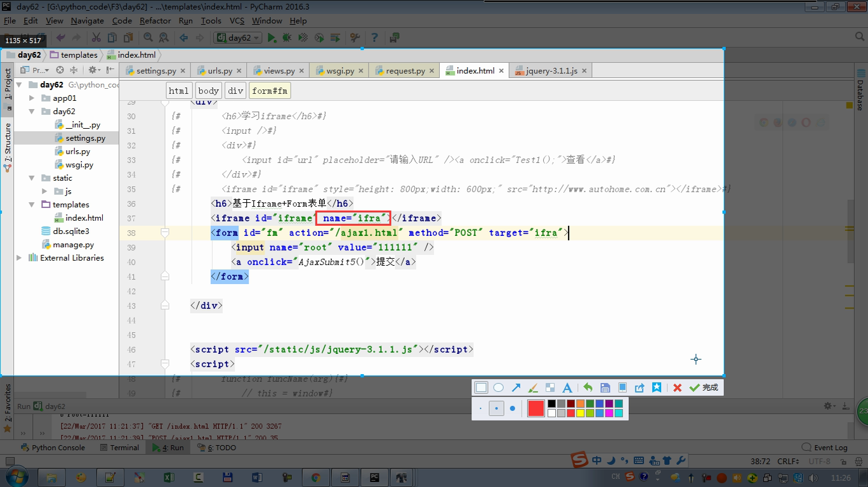Pick the orange color swatch
The width and height of the screenshot is (868, 487).
pos(581,404)
